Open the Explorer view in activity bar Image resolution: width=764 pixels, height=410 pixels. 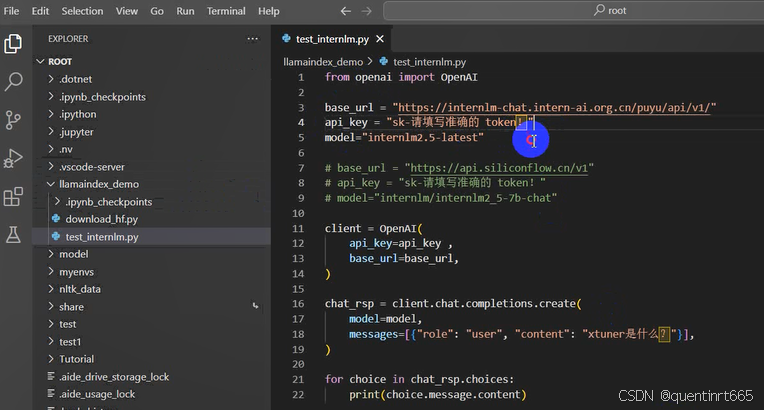(13, 44)
